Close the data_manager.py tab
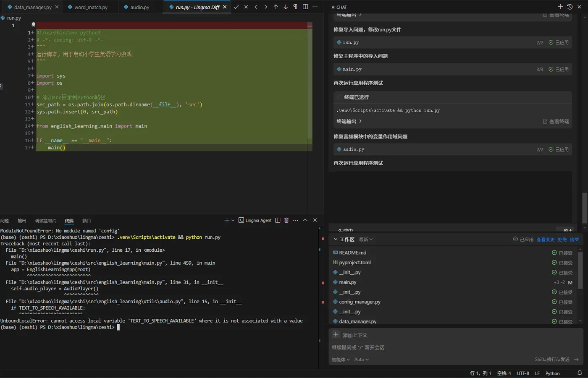Screen dimensions: 588x378 [x=57, y=7]
